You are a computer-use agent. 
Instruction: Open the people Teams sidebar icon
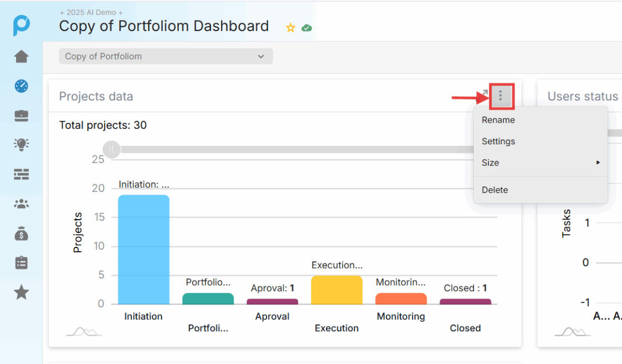[x=21, y=204]
